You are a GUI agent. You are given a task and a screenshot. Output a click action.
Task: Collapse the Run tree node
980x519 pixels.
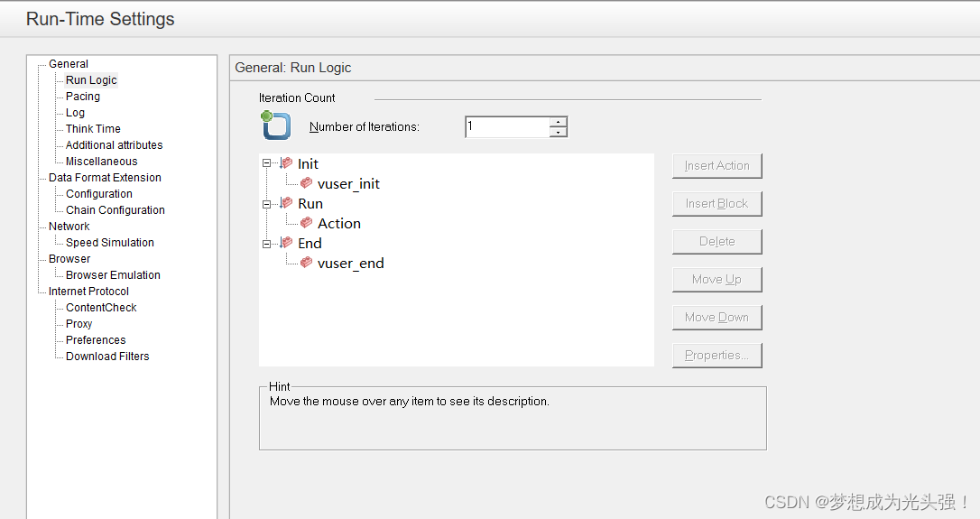pos(267,204)
